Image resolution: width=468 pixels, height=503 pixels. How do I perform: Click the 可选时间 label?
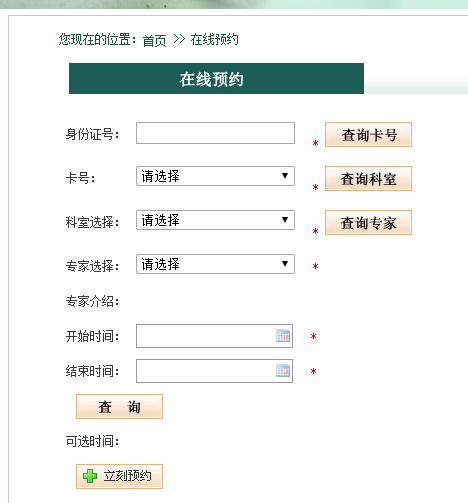(92, 441)
